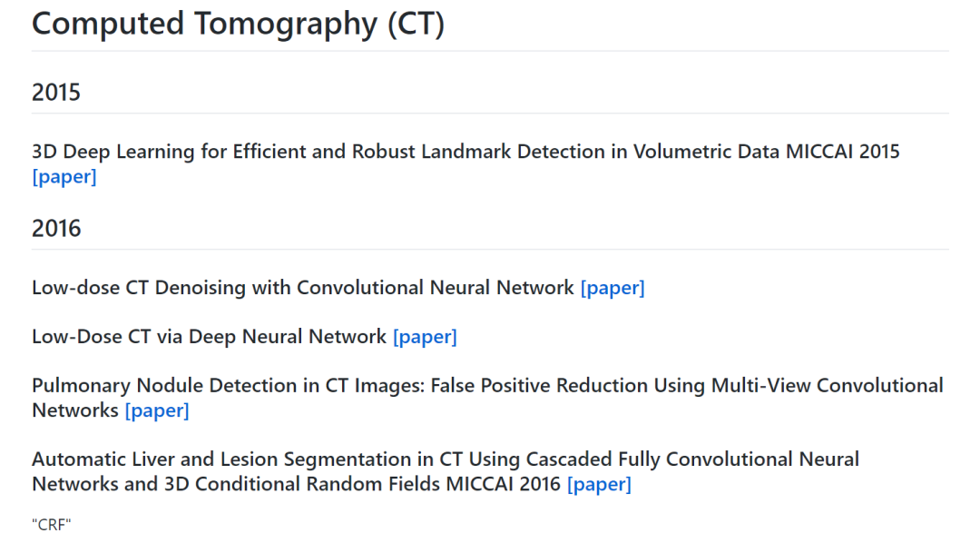The height and width of the screenshot is (553, 980).
Task: Click the "3D Conditional Random Fields" phrase
Action: click(301, 484)
